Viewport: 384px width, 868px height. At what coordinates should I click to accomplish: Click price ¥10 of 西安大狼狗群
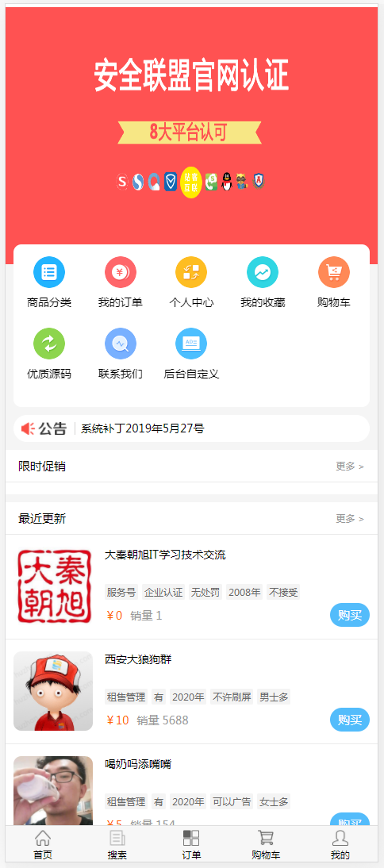(x=118, y=720)
